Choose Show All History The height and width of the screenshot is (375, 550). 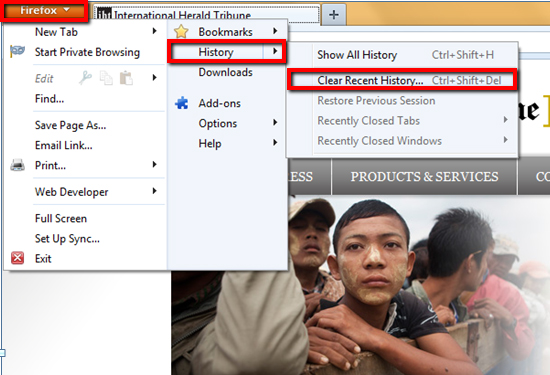click(x=403, y=55)
